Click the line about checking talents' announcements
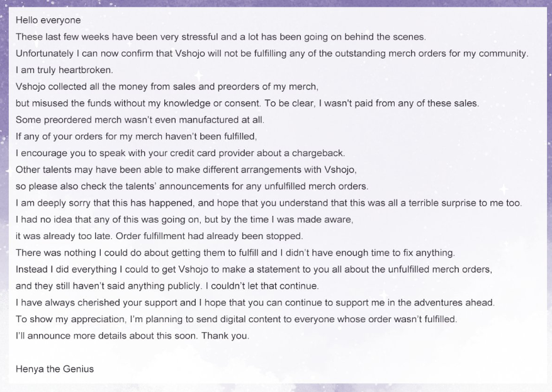This screenshot has width=552, height=392. pos(191,186)
